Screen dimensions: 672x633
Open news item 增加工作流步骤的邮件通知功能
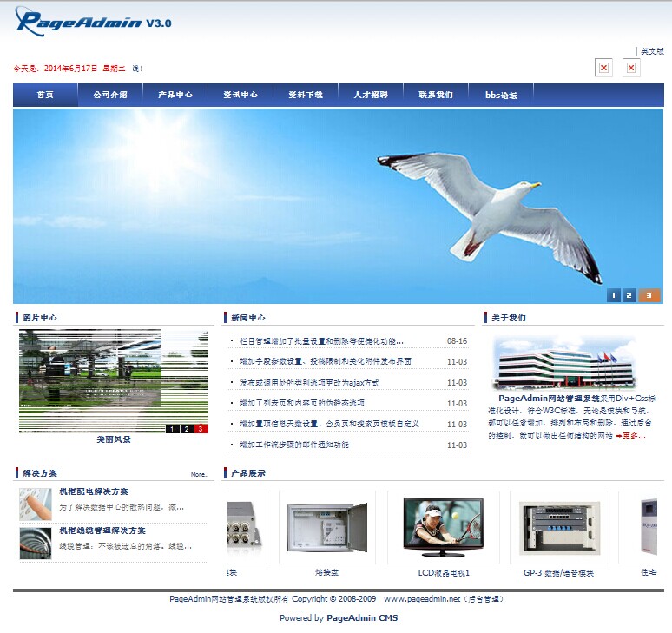click(x=294, y=445)
